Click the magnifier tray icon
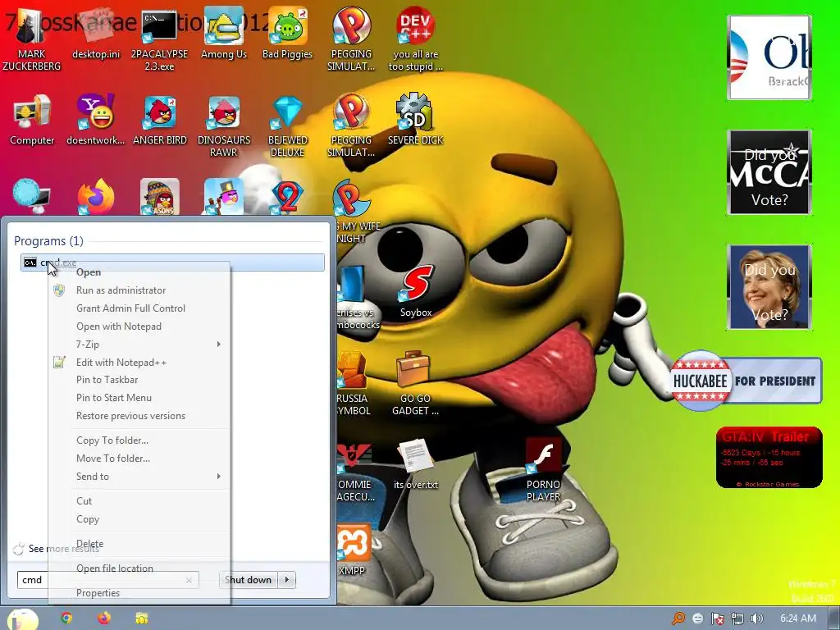The height and width of the screenshot is (630, 840). click(678, 619)
